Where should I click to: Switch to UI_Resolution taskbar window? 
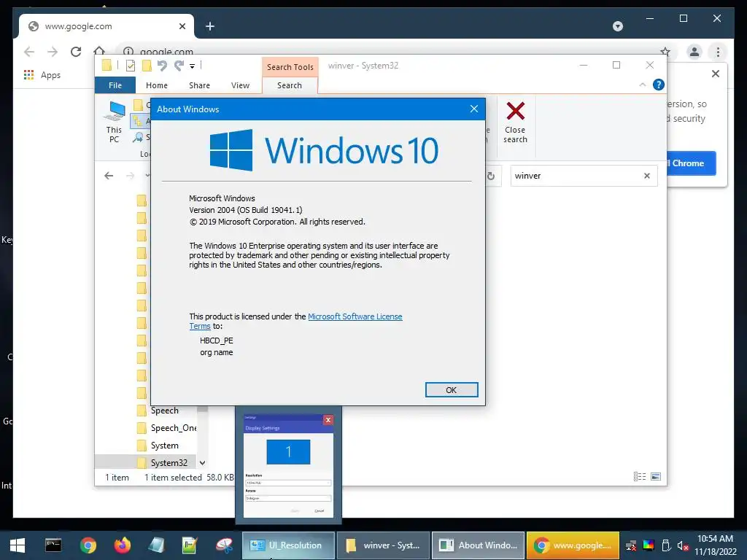coord(288,545)
